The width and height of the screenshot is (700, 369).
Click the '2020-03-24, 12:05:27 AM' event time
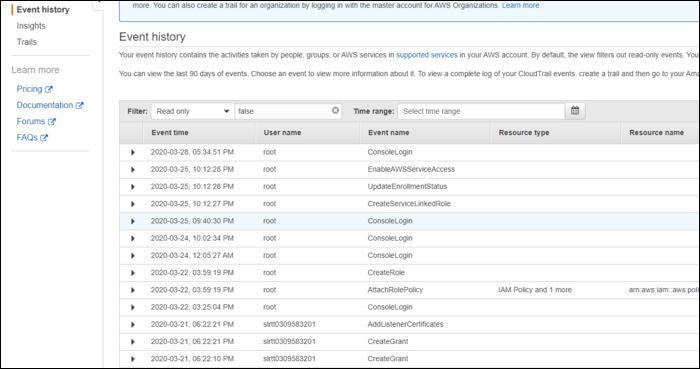click(192, 255)
